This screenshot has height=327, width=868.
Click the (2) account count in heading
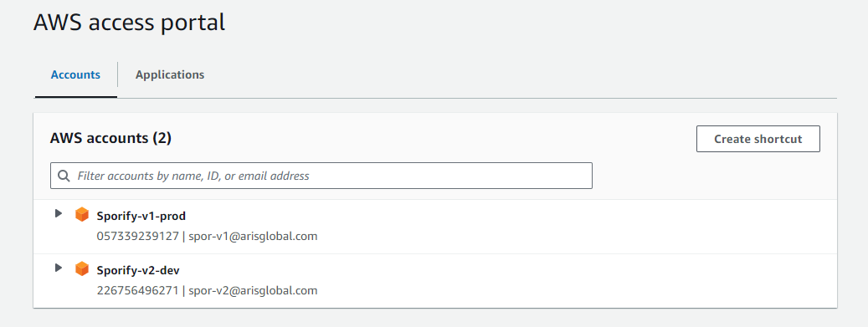tap(162, 138)
